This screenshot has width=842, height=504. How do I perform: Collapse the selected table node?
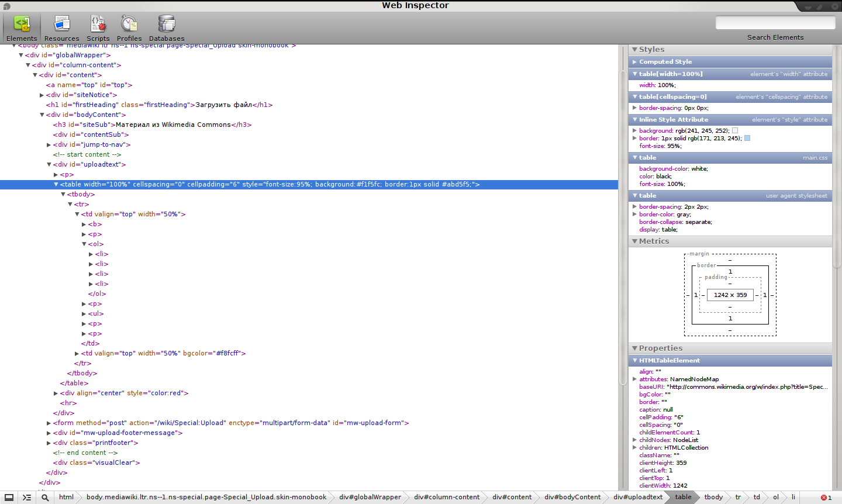[x=56, y=184]
